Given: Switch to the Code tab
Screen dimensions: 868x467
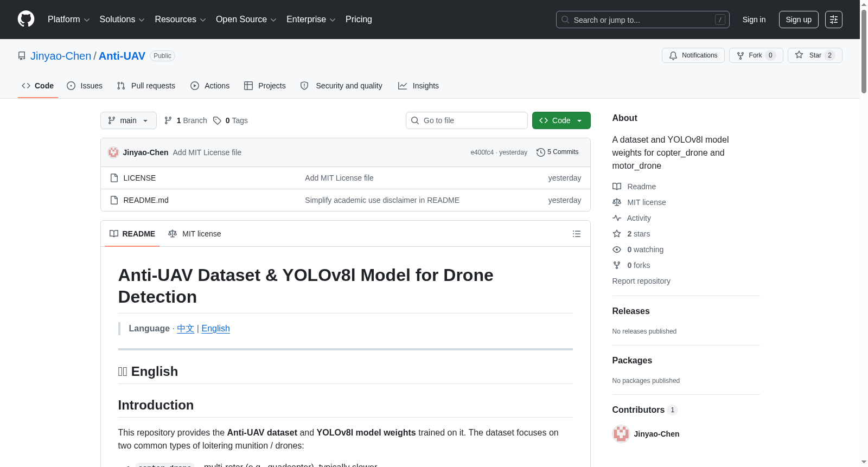Looking at the screenshot, I should coord(38,86).
